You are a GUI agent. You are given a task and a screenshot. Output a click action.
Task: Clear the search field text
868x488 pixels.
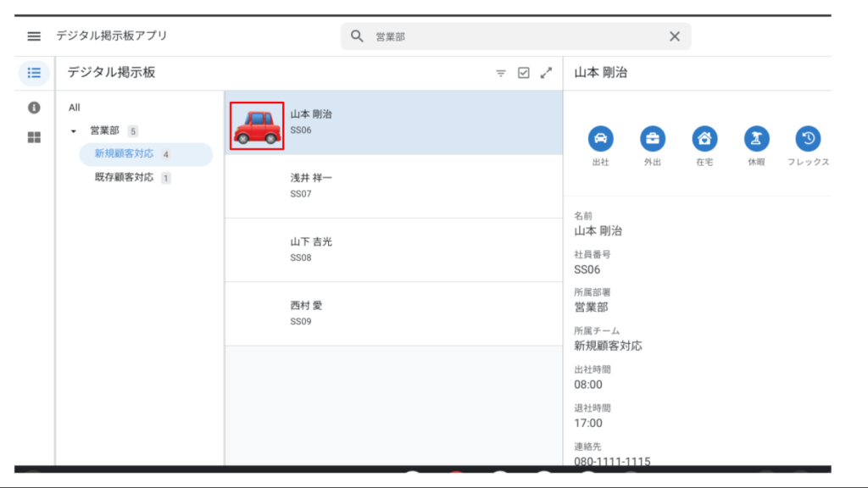click(x=675, y=36)
